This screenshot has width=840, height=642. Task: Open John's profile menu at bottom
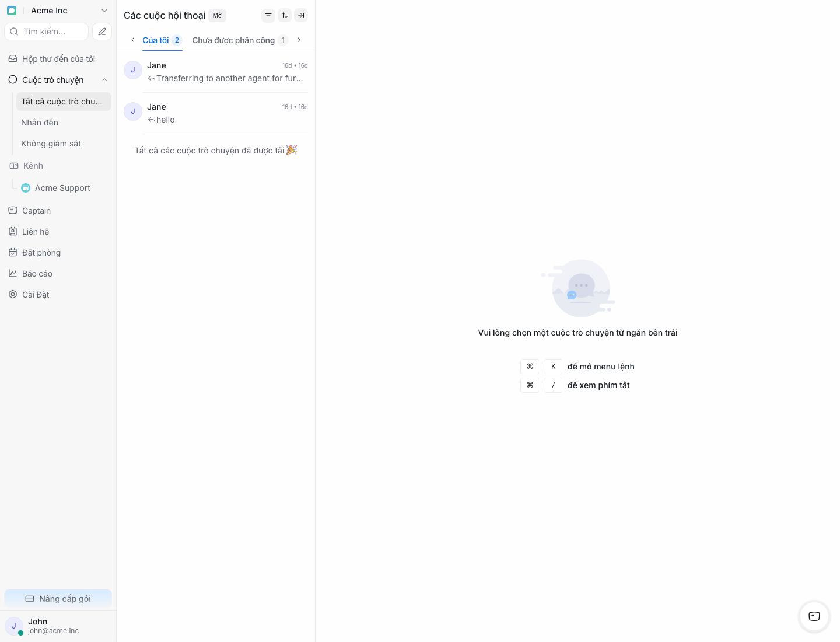coord(52,626)
